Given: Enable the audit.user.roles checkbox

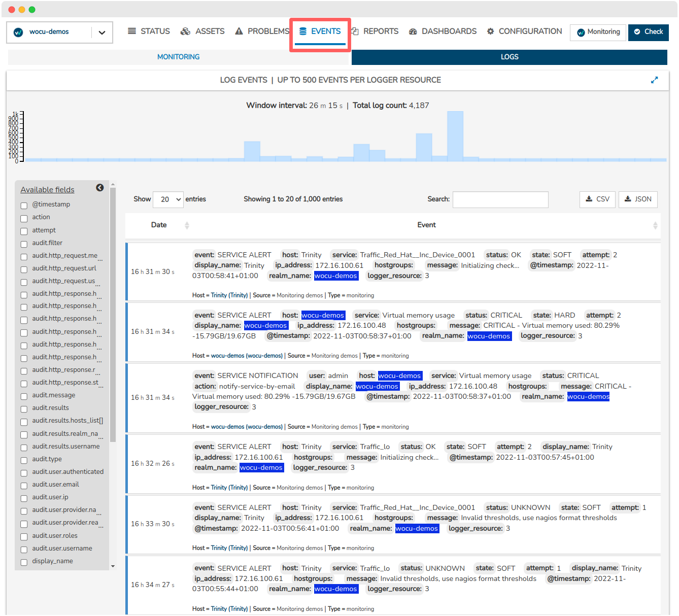Looking at the screenshot, I should pyautogui.click(x=24, y=537).
